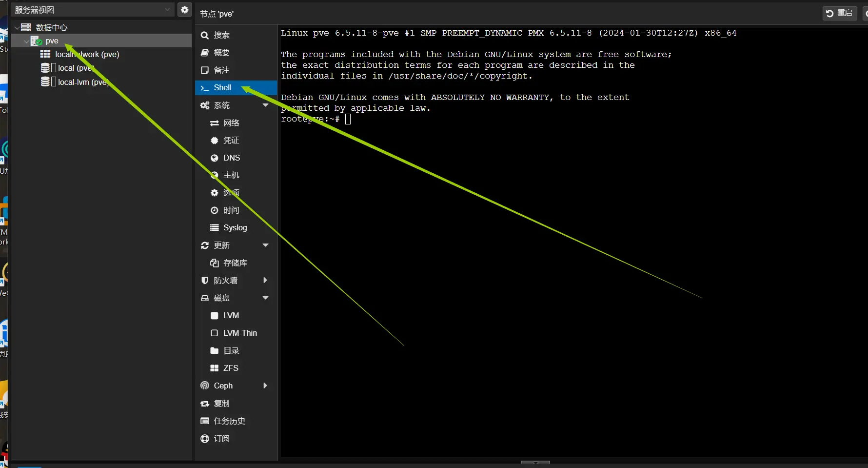The height and width of the screenshot is (468, 868).
Task: Select local-lvm (pve) storage in tree
Action: coord(82,82)
